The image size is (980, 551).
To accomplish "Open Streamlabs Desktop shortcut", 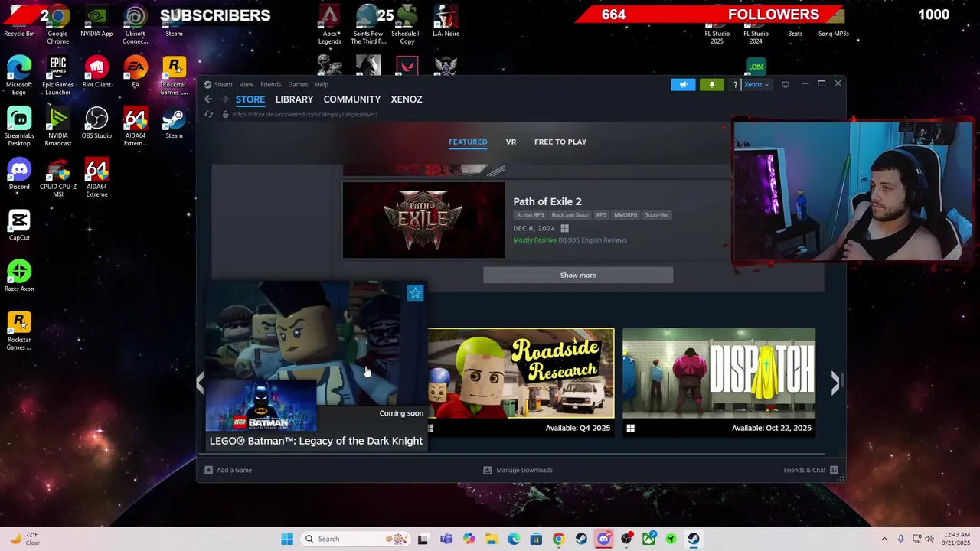I will (x=19, y=127).
